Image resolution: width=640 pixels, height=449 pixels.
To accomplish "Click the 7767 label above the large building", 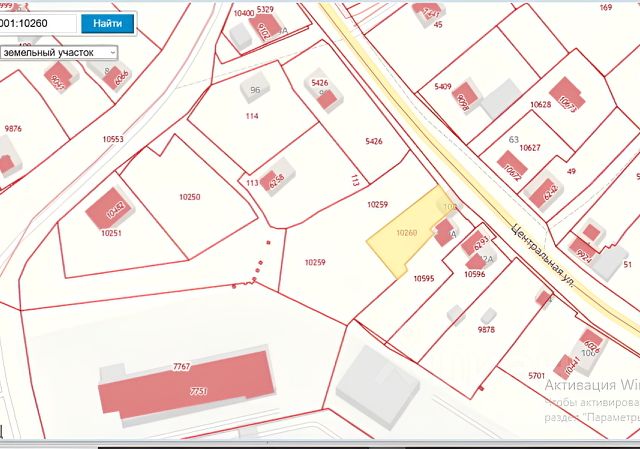I will [182, 366].
